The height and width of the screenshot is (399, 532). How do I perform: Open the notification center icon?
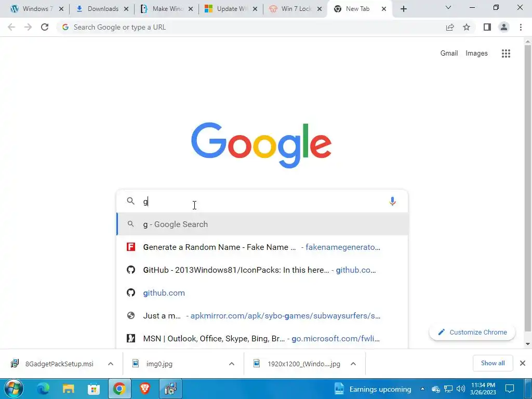510,389
